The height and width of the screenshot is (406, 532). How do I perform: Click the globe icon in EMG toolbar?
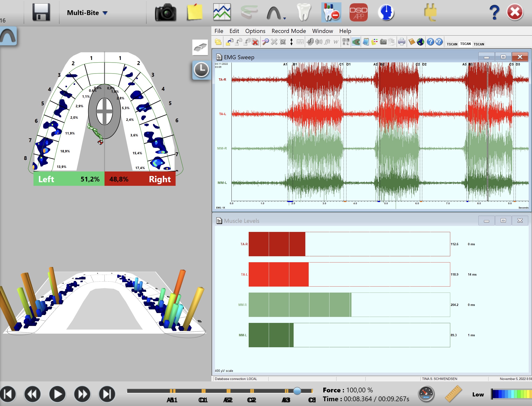click(x=421, y=42)
